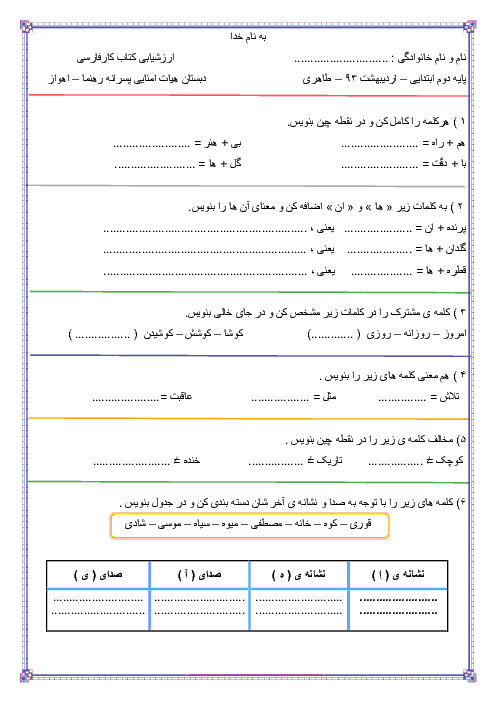Image resolution: width=496 pixels, height=702 pixels.
Task: Click the line "پایه دوم ابتدایی – اردیبهشت ۹۳ – طاهری"
Action: tap(385, 79)
